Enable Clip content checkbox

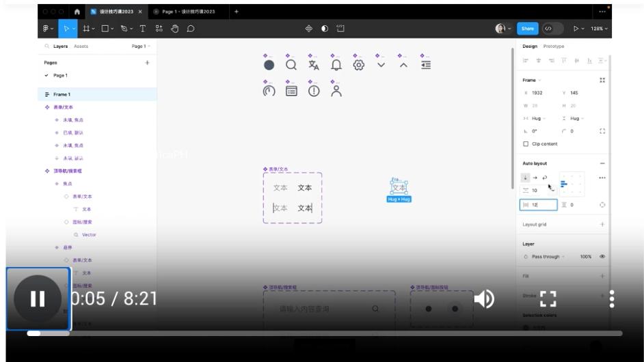tap(526, 143)
